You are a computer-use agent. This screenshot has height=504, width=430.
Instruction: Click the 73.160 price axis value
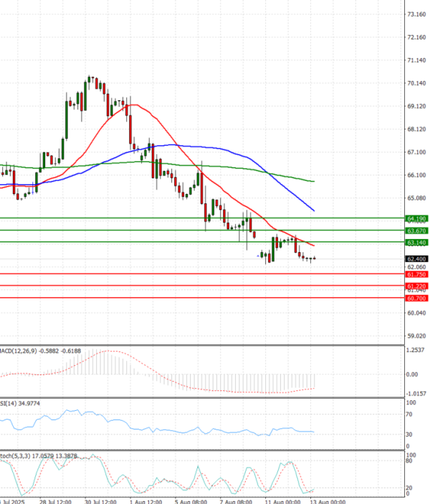tap(416, 14)
